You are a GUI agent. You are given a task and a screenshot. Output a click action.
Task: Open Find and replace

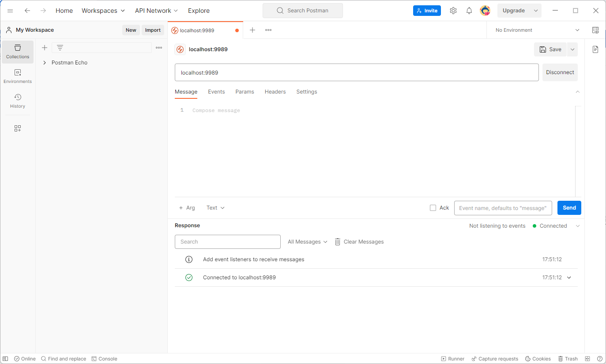(64, 359)
